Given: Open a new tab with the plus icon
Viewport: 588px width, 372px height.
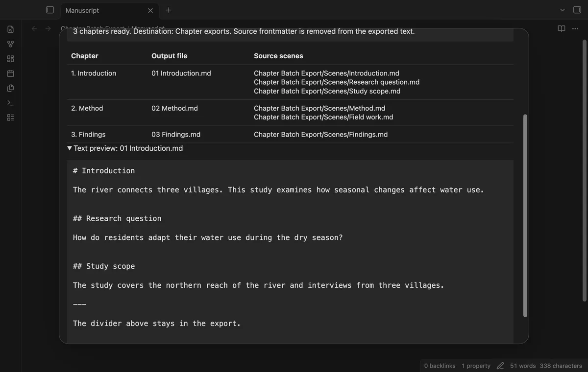Looking at the screenshot, I should pyautogui.click(x=169, y=10).
